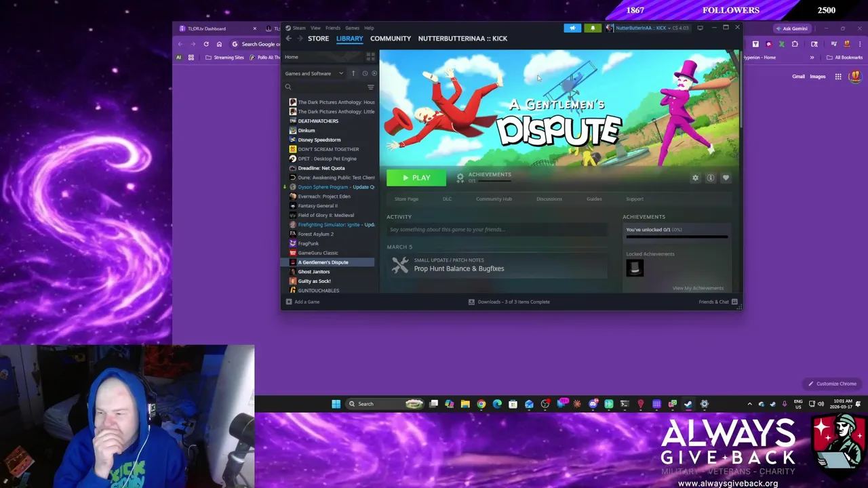Open the Help menu in Steam
Screen dimensions: 868x488
pos(369,28)
